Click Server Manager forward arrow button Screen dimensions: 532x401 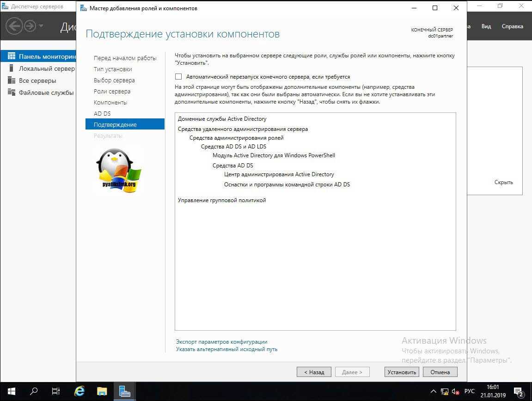(30, 26)
